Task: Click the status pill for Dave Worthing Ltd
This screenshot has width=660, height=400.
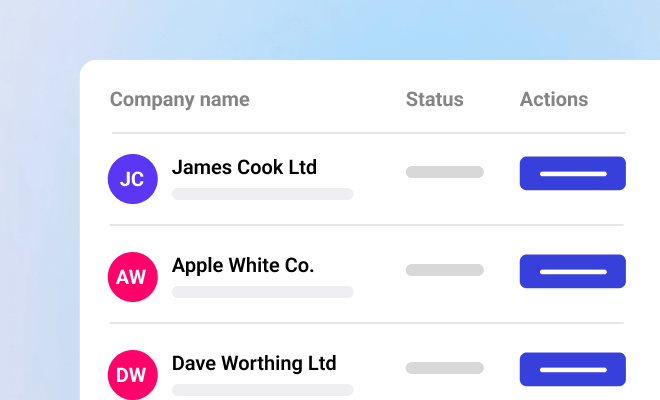Action: [x=444, y=368]
